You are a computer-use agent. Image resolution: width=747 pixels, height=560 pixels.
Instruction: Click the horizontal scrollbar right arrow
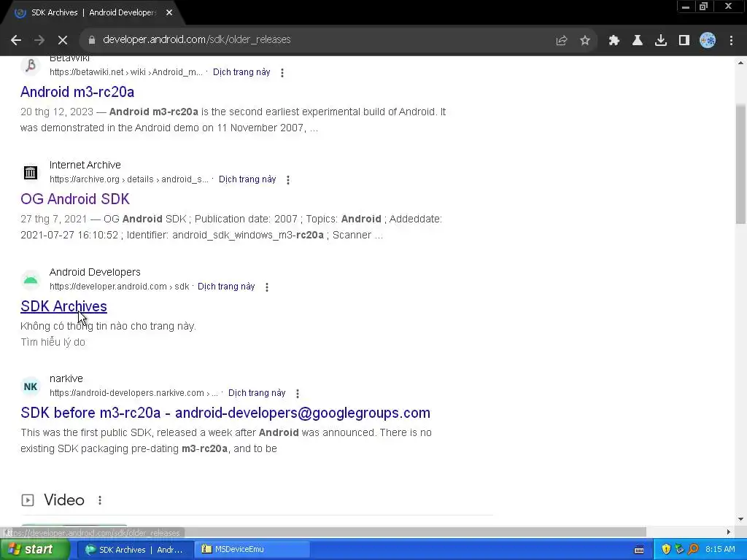click(729, 532)
